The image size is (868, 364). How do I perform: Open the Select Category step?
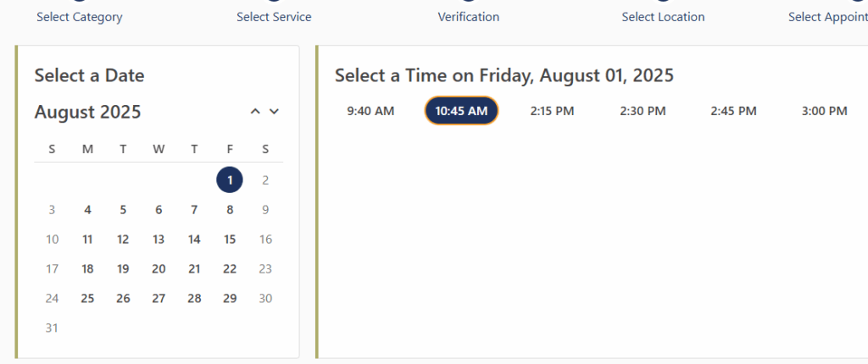(80, 17)
